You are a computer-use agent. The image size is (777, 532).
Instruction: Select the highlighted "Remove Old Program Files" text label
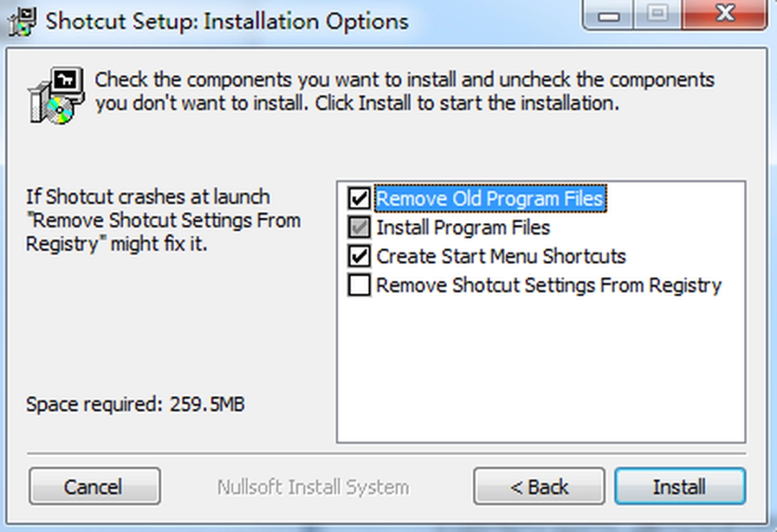489,198
